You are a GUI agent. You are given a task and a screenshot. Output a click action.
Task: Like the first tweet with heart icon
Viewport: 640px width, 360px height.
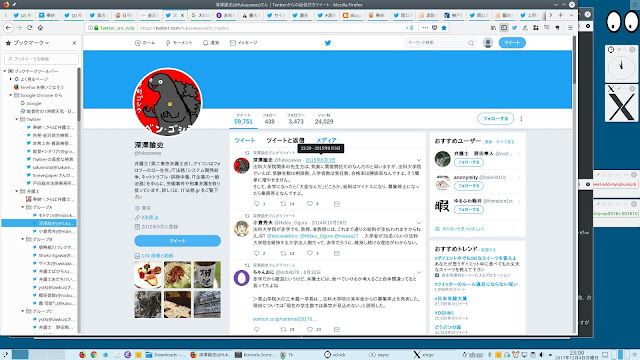[x=310, y=203]
